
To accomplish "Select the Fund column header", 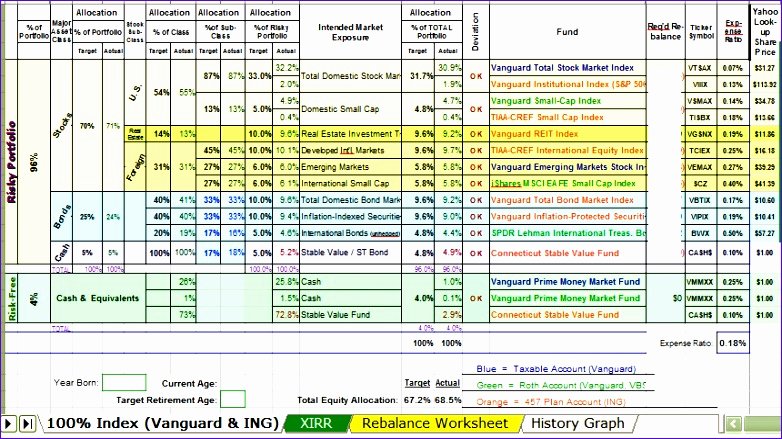I will click(x=568, y=31).
